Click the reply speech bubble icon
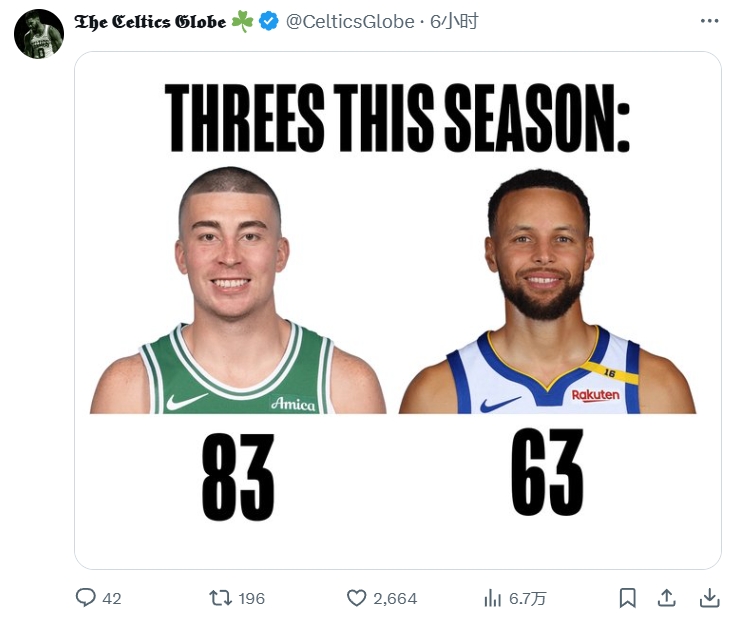The width and height of the screenshot is (735, 618). point(86,598)
